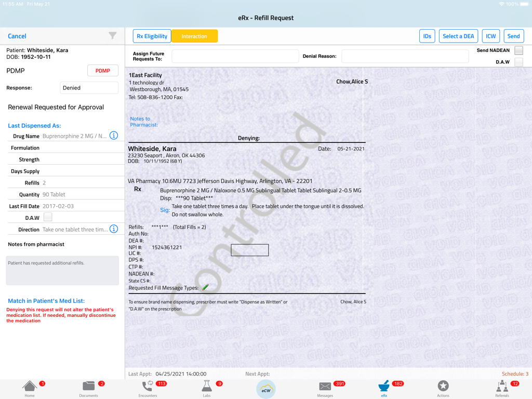Open Drug Name info icon
The width and height of the screenshot is (532, 399).
[x=114, y=136]
